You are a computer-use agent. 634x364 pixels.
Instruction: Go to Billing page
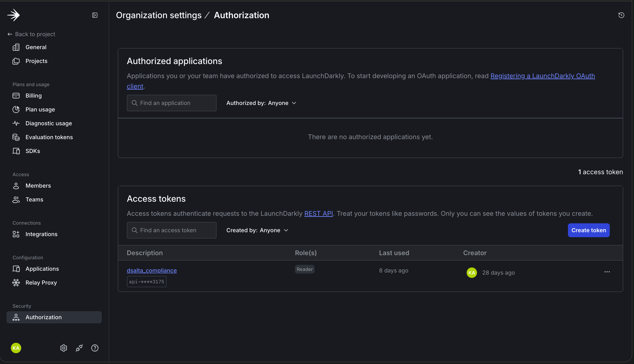[54, 96]
